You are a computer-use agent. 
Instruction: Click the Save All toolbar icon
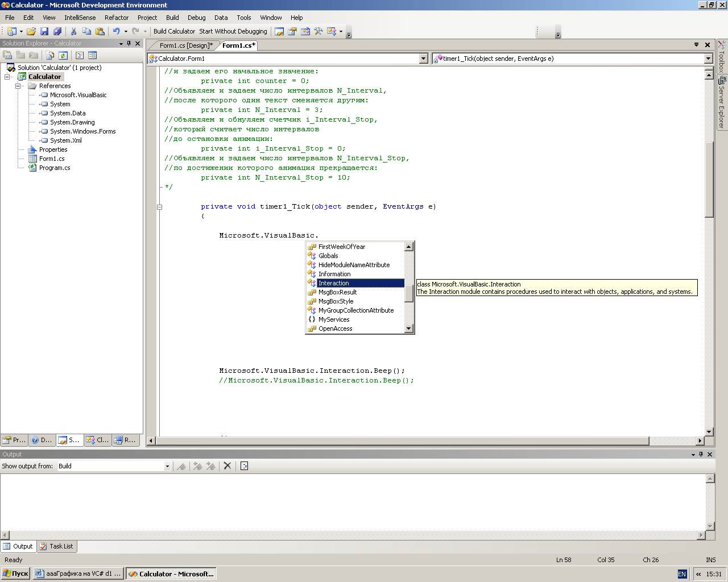(x=57, y=31)
